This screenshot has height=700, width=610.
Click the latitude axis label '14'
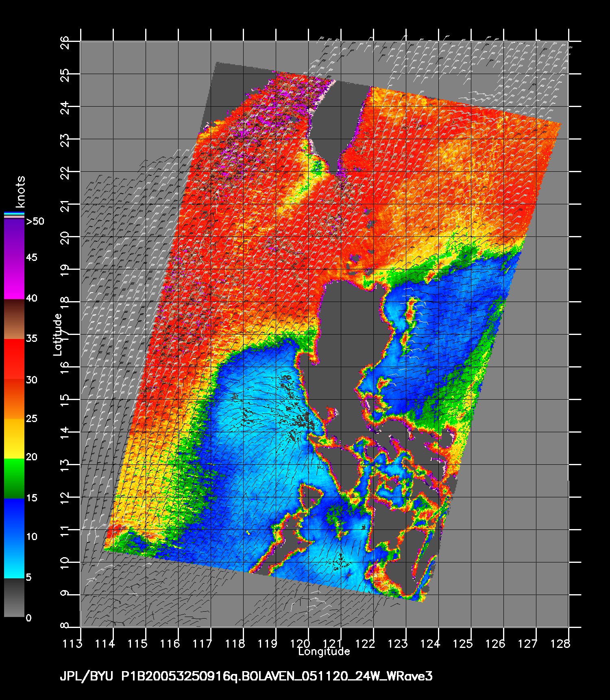pyautogui.click(x=65, y=433)
